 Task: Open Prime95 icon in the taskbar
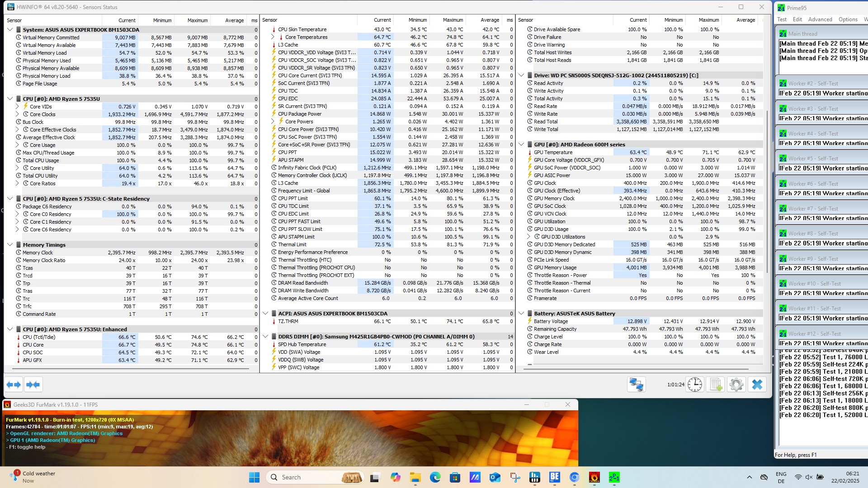tap(614, 477)
